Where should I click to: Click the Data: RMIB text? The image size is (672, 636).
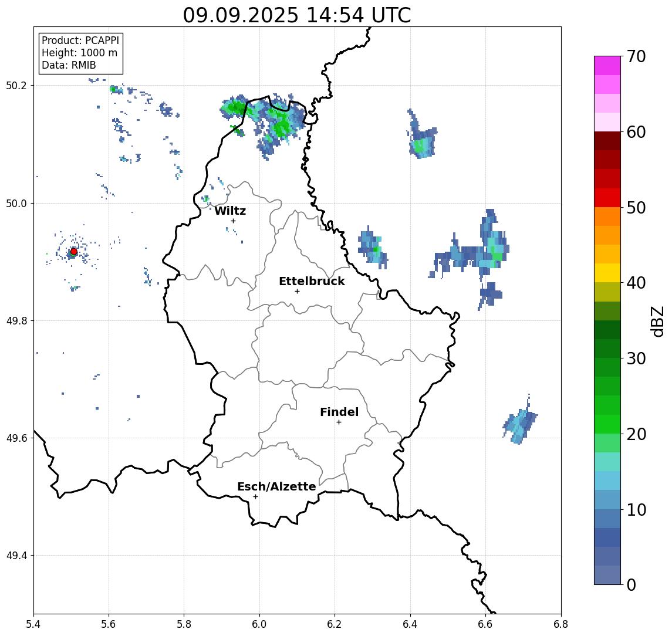(x=69, y=65)
